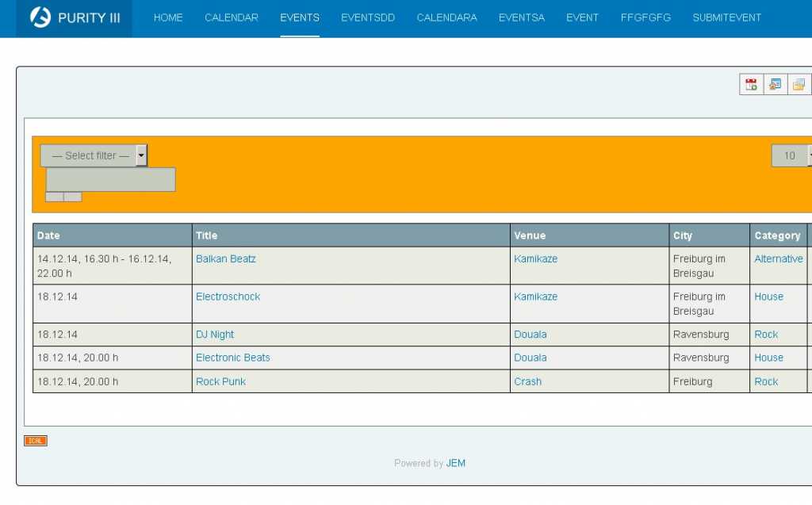The width and height of the screenshot is (812, 505).
Task: Click date '18.12.14, 20.00 h' in Rock Punk row
Action: (x=78, y=382)
